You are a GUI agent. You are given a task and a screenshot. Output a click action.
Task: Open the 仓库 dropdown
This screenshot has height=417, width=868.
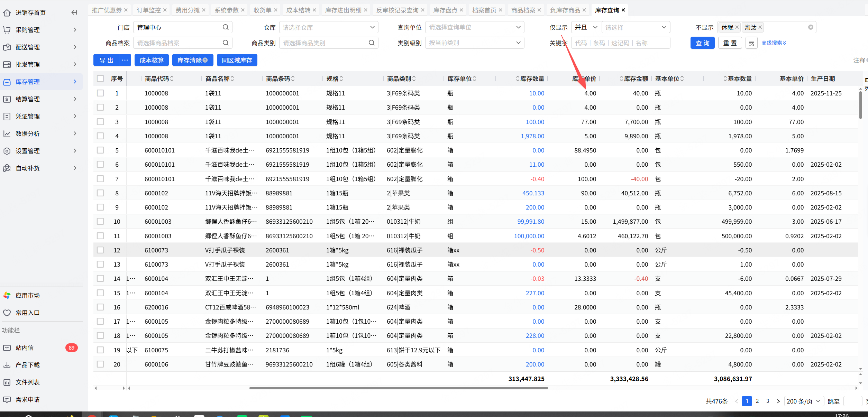(328, 27)
